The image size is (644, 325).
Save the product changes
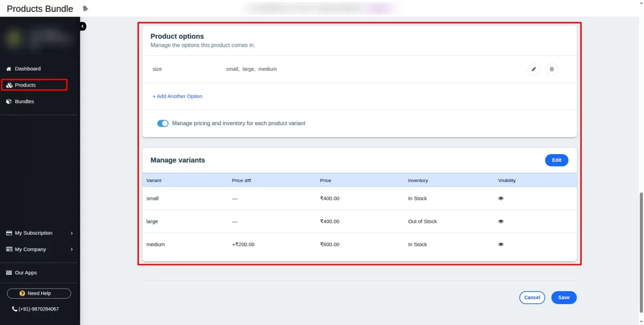(x=563, y=297)
